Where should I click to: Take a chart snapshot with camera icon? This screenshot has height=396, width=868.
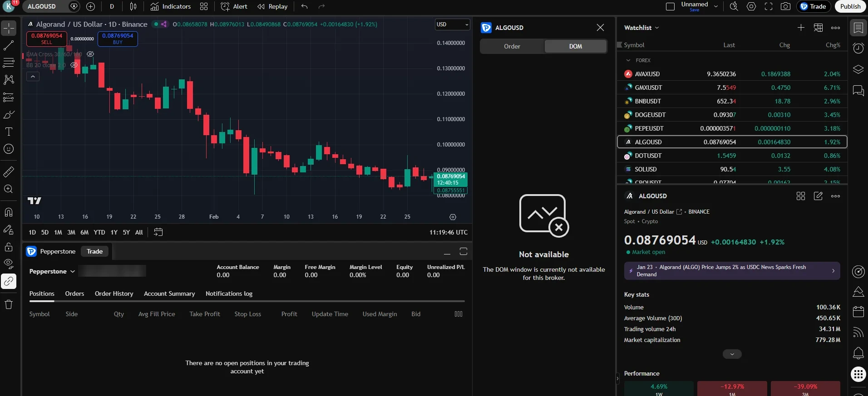(x=786, y=6)
